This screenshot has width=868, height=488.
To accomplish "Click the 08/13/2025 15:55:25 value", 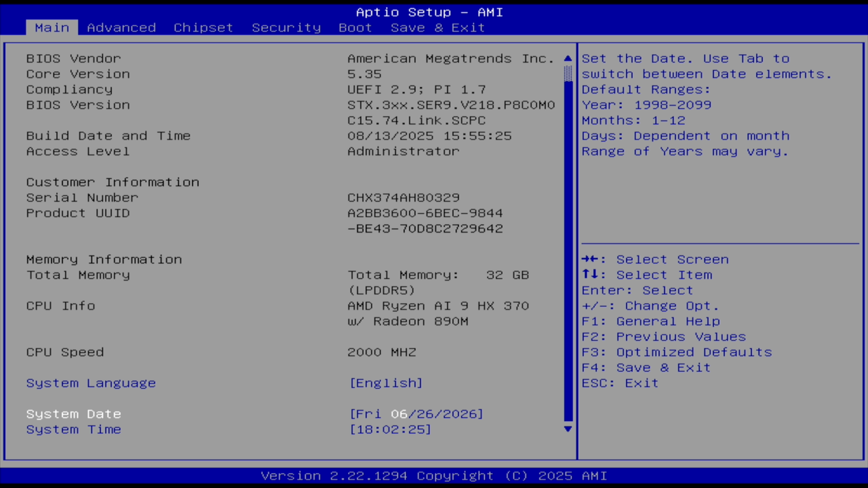I will tap(429, 136).
